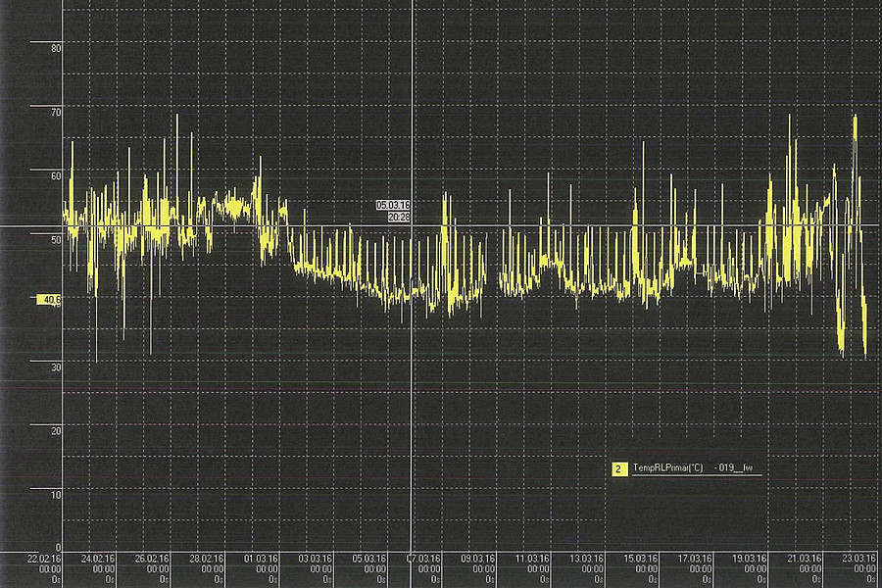The height and width of the screenshot is (588, 882).
Task: Click the 26.02.16 date on the time axis
Action: tap(152, 559)
